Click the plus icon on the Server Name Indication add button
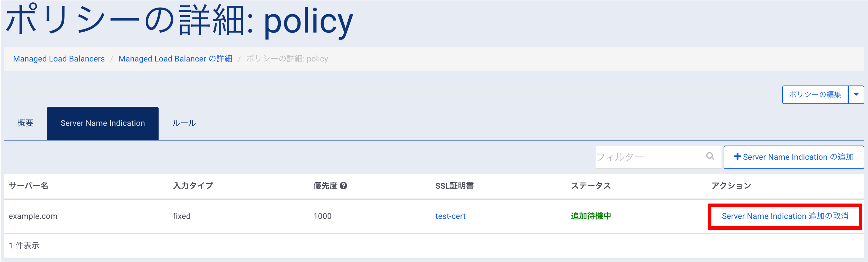Screen dimensions: 868x262 pos(737,157)
